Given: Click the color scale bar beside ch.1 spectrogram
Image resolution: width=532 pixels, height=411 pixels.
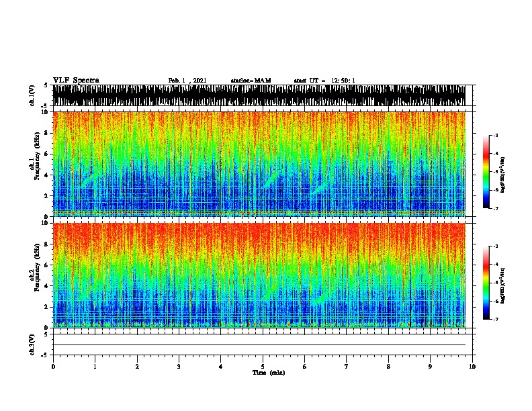Looking at the screenshot, I should (x=486, y=172).
